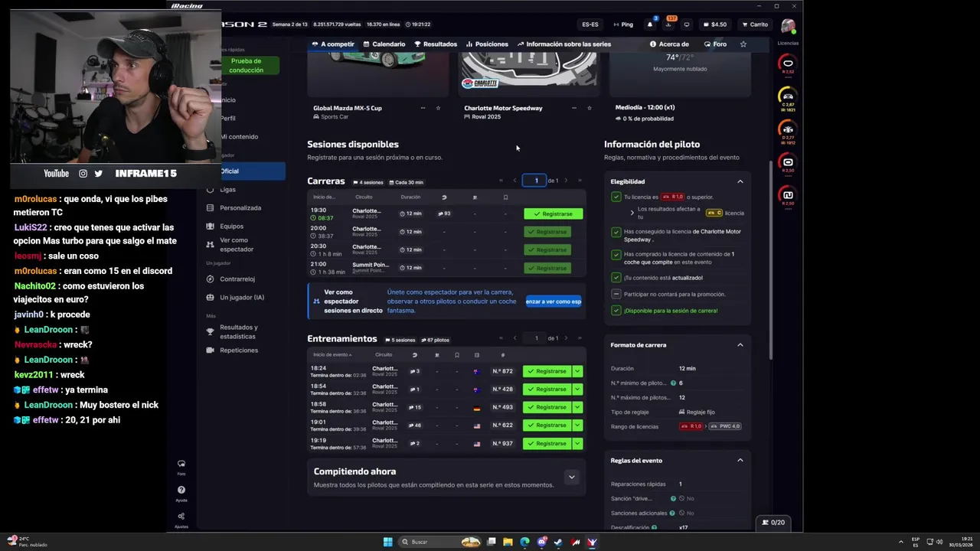Screen dimensions: 980x551
Task: Open the $4.50 account balance
Action: click(715, 24)
